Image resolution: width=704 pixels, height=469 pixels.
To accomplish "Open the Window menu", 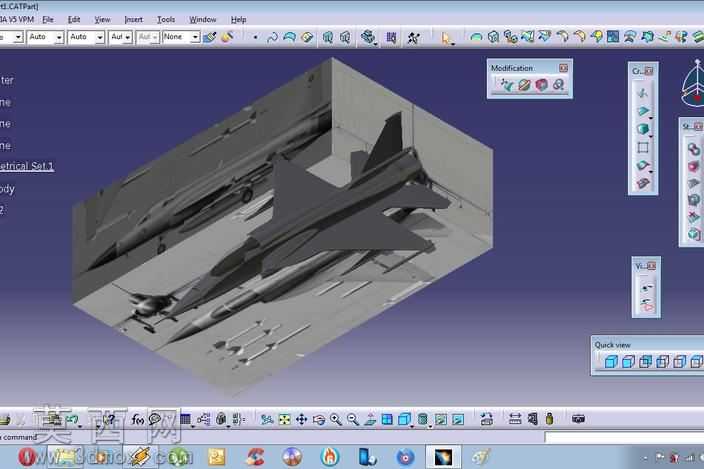I will pyautogui.click(x=202, y=20).
